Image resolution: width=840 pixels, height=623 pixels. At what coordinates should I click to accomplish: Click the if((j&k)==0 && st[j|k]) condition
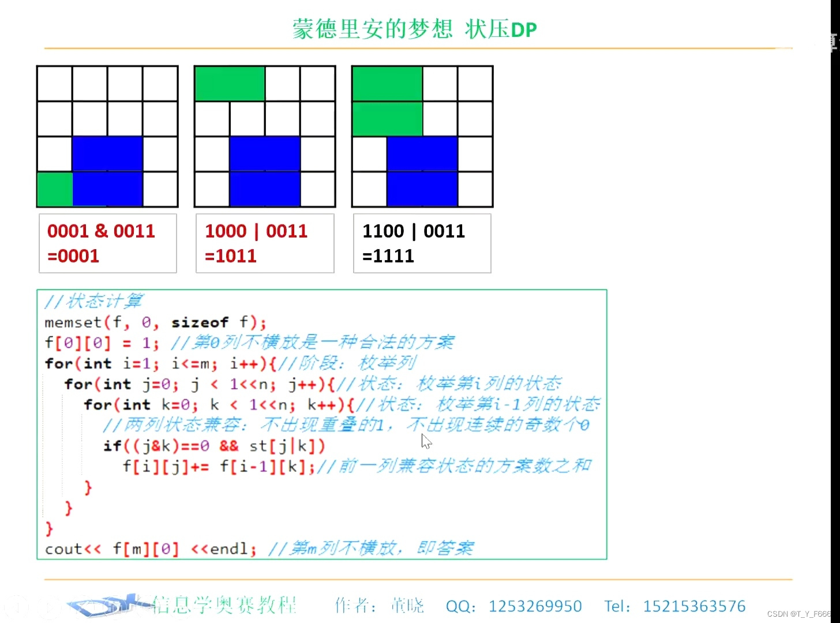pyautogui.click(x=215, y=446)
